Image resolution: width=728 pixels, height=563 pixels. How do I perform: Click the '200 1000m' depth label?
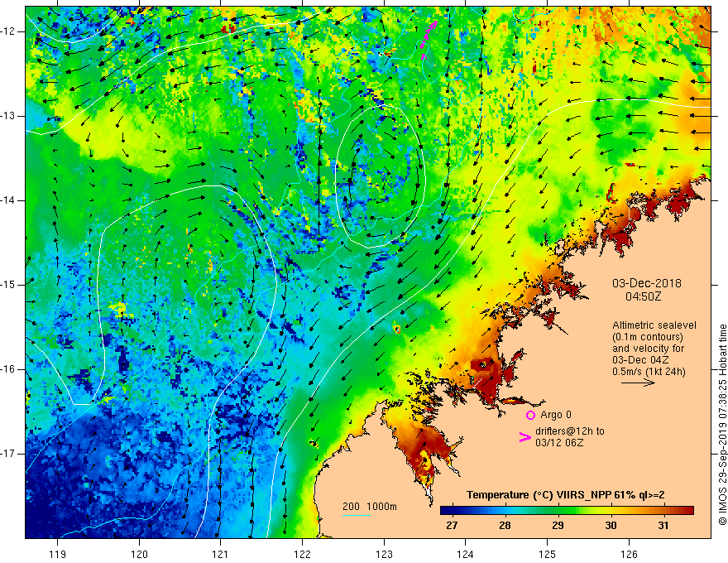click(x=370, y=507)
